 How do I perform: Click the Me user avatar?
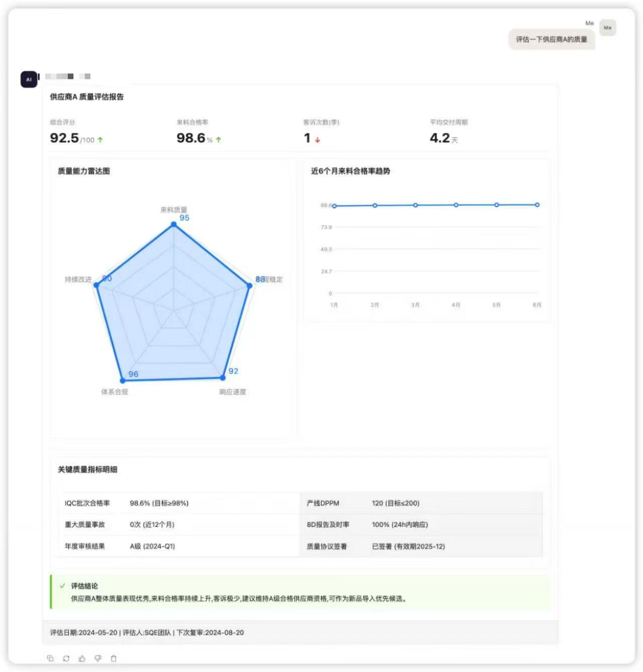pyautogui.click(x=607, y=28)
